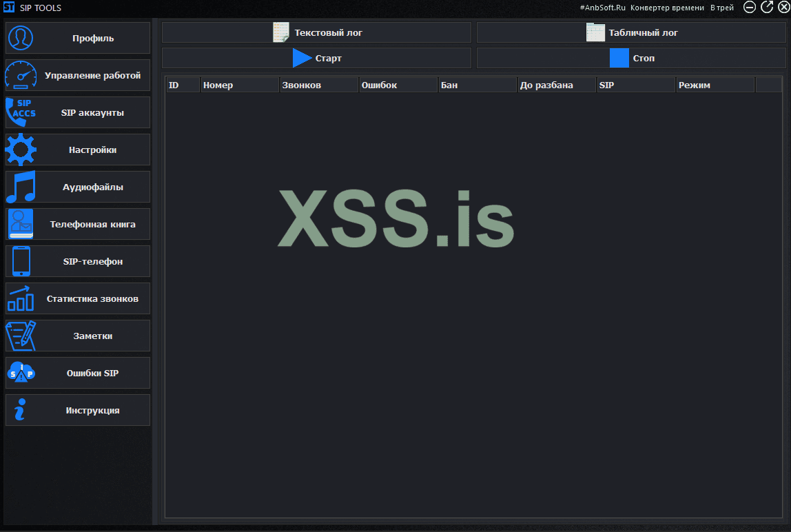791x532 pixels.
Task: Minimize the SIP TOOLS window
Action: point(750,7)
